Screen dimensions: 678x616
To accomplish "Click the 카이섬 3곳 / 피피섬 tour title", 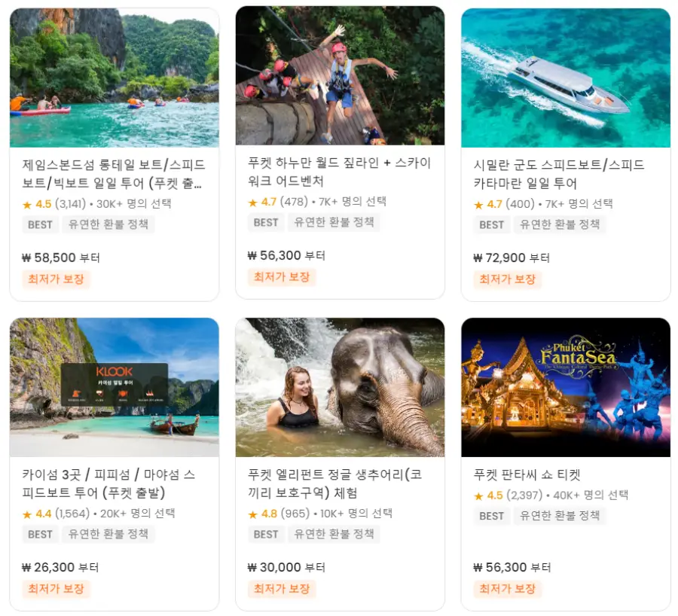I will [x=108, y=483].
